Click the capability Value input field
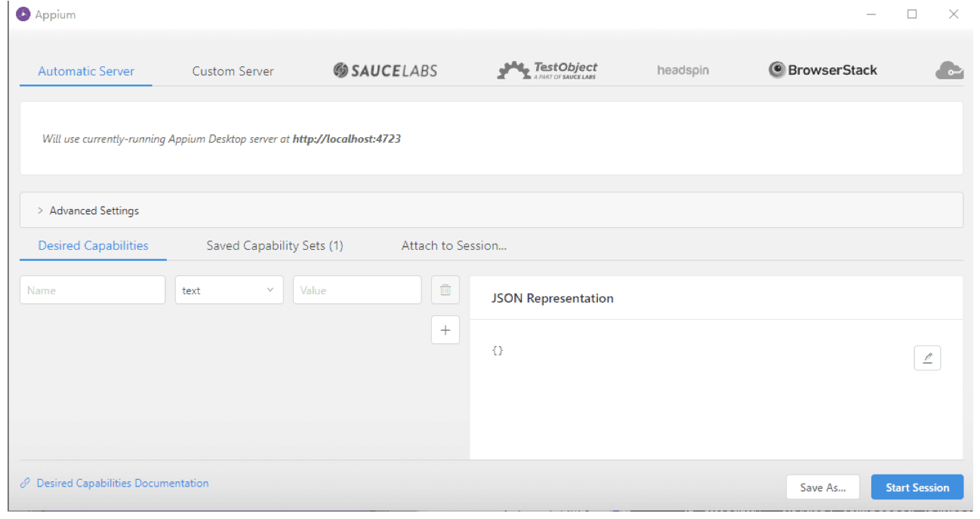Screen dimensions: 980x519 pyautogui.click(x=356, y=290)
